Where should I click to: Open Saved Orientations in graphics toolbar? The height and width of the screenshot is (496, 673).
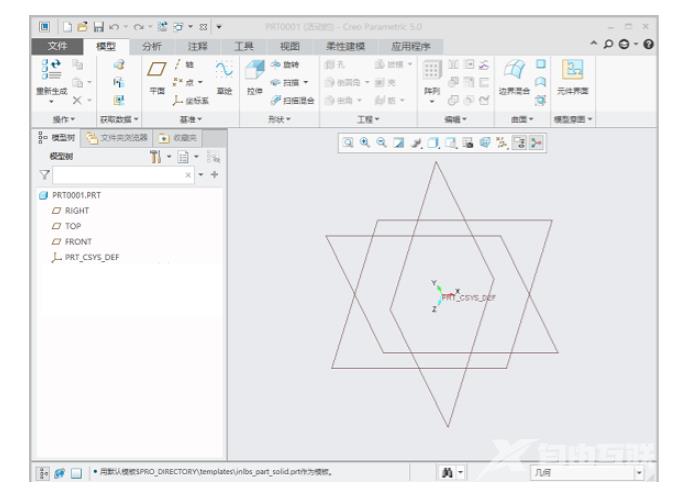coord(451,143)
